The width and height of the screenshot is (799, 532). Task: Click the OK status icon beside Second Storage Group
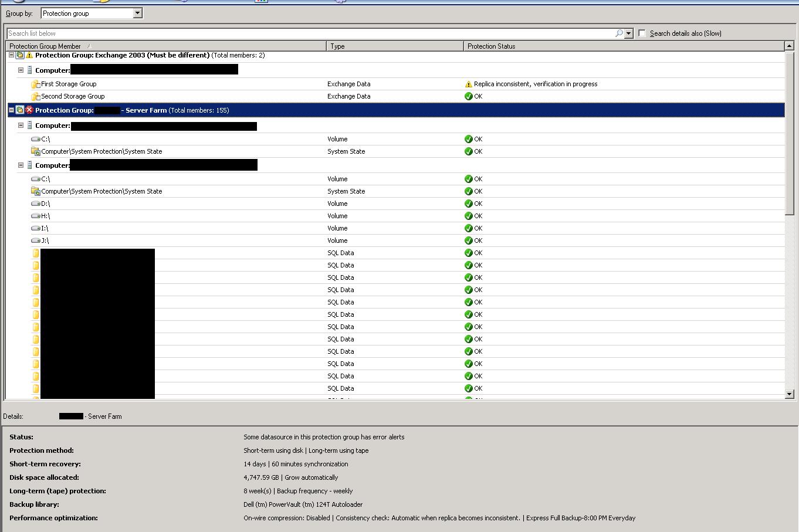tap(469, 96)
